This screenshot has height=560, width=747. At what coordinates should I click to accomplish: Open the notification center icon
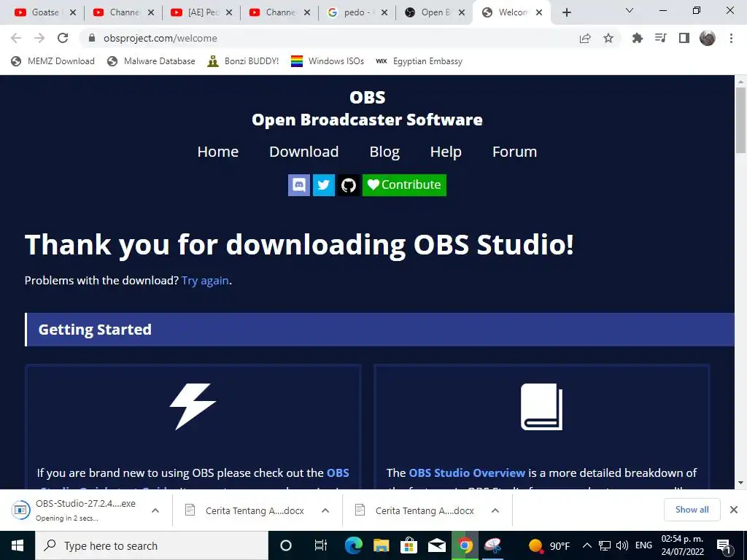point(724,546)
